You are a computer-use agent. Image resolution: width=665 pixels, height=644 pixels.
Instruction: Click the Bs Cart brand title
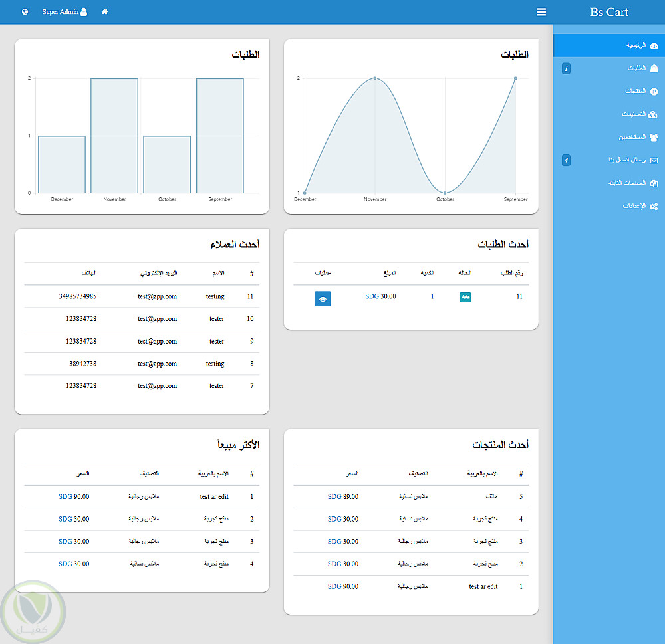click(x=609, y=12)
